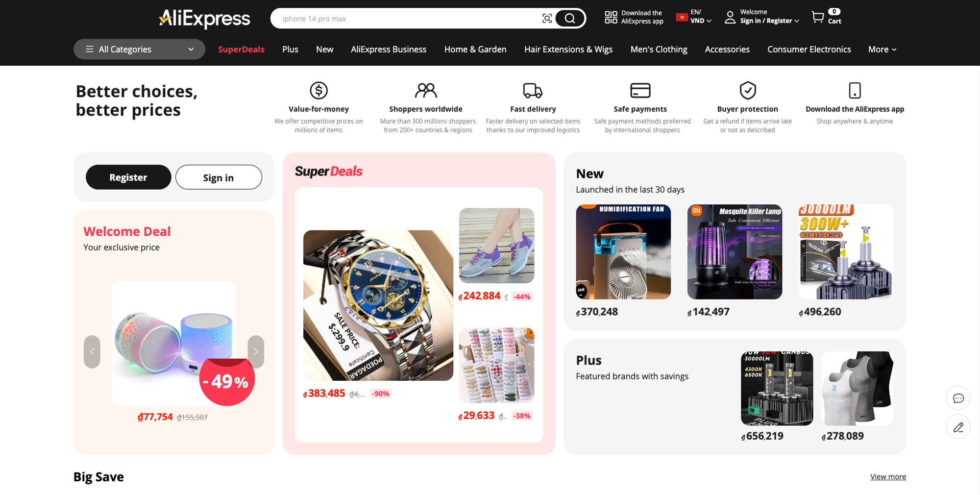Show previous Welcome Deal item arrow
The width and height of the screenshot is (980, 495).
click(x=92, y=351)
